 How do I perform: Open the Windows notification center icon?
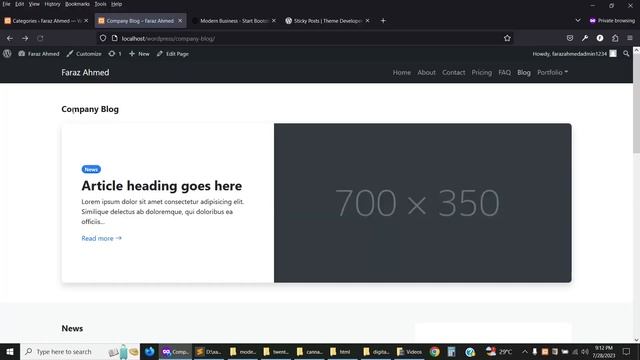point(627,351)
